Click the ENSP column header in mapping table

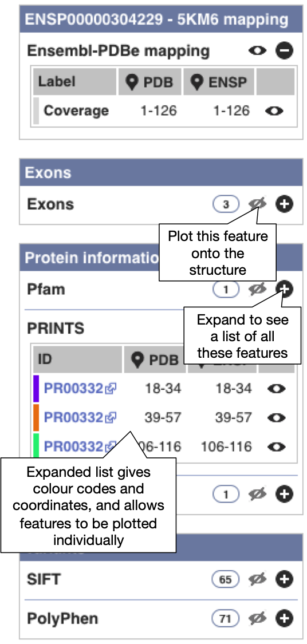(x=219, y=82)
